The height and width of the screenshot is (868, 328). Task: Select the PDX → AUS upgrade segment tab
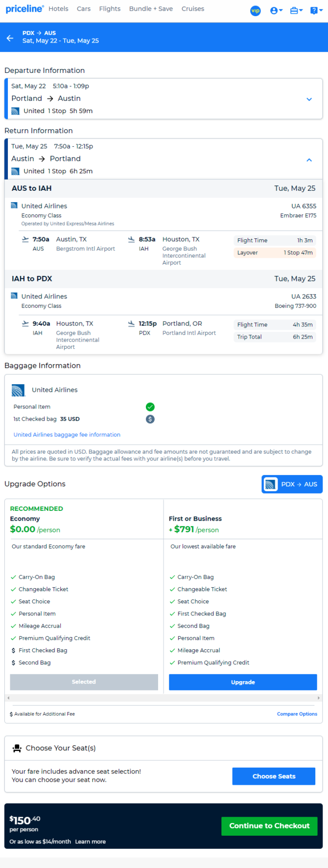pyautogui.click(x=292, y=484)
